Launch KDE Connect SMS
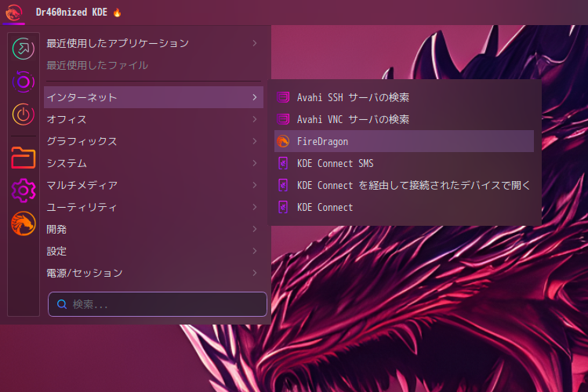Screen dimensions: 588x392 (x=404, y=163)
